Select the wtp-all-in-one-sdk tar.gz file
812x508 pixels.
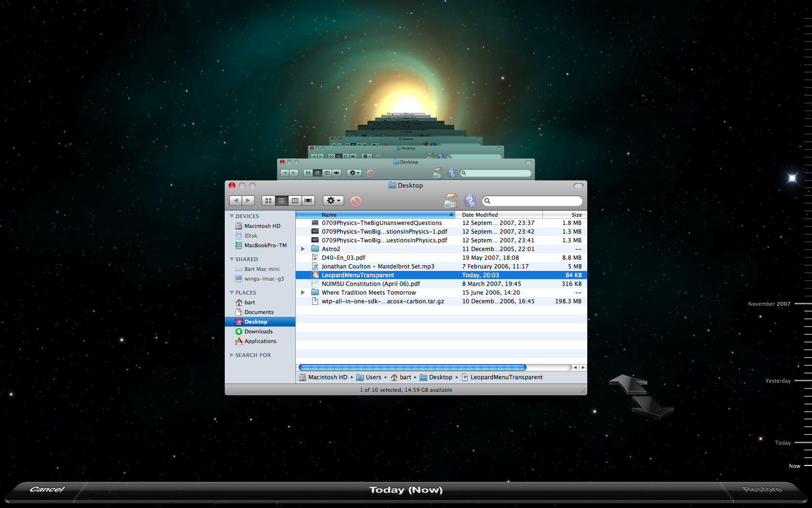click(441, 301)
